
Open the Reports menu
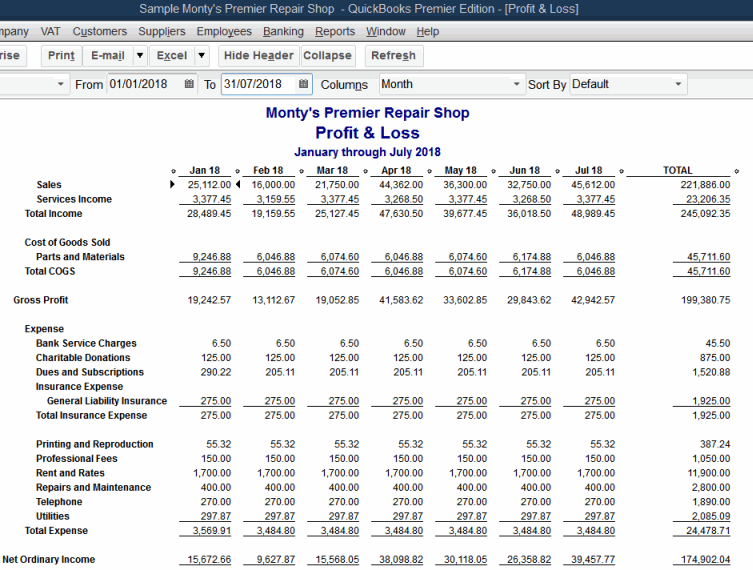coord(335,32)
